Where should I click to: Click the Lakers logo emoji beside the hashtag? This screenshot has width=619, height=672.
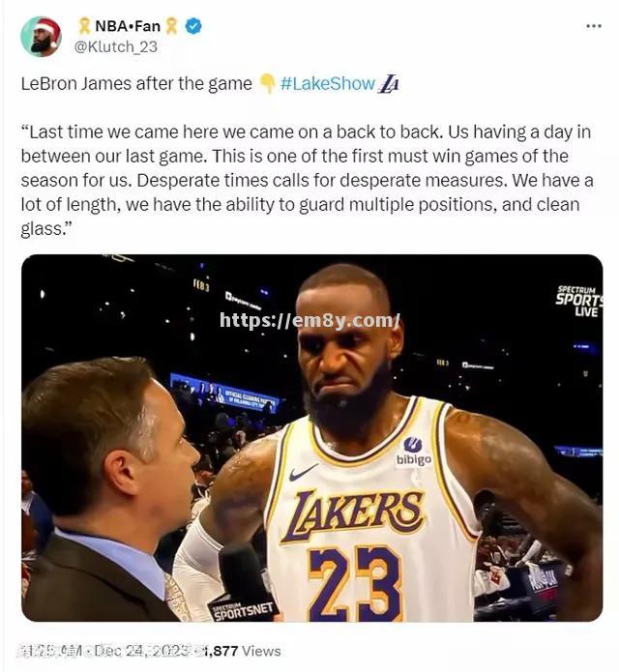coord(389,84)
